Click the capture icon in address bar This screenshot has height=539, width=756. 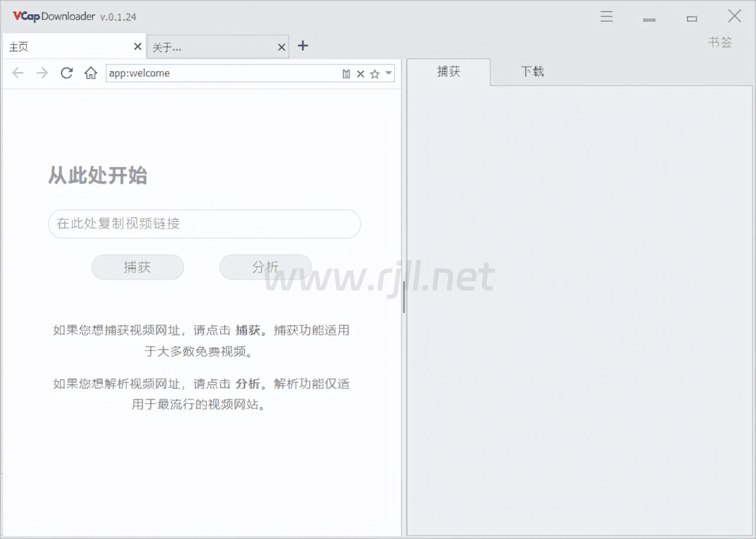[346, 74]
